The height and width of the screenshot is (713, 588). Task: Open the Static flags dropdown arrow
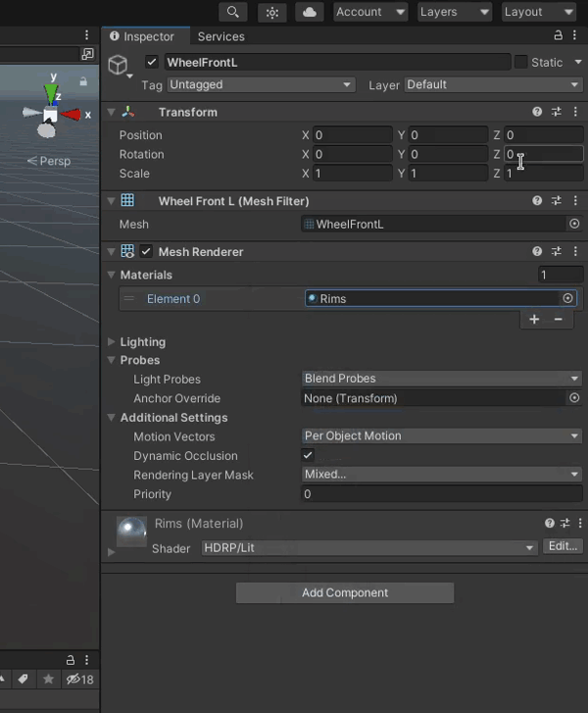click(x=578, y=63)
